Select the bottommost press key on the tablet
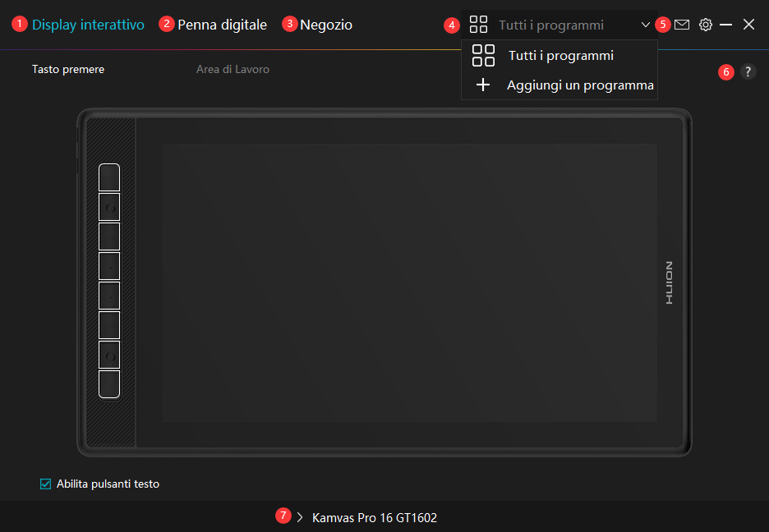Screen dimensions: 769x532 [109, 384]
